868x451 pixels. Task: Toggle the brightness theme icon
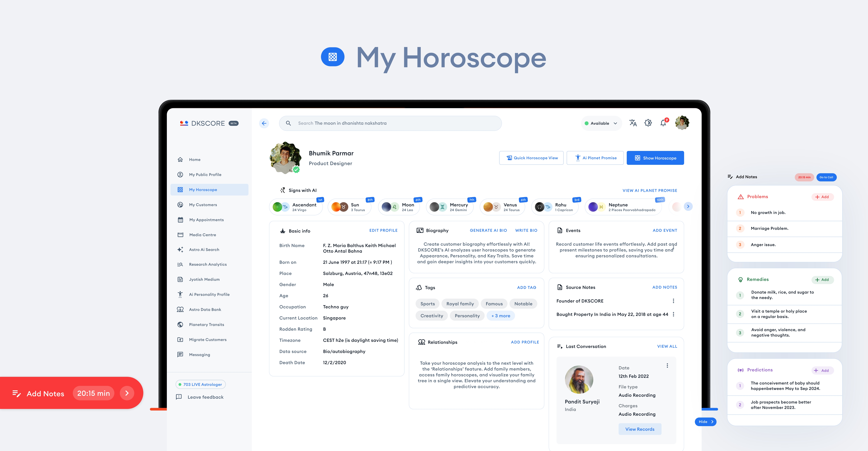(x=648, y=123)
